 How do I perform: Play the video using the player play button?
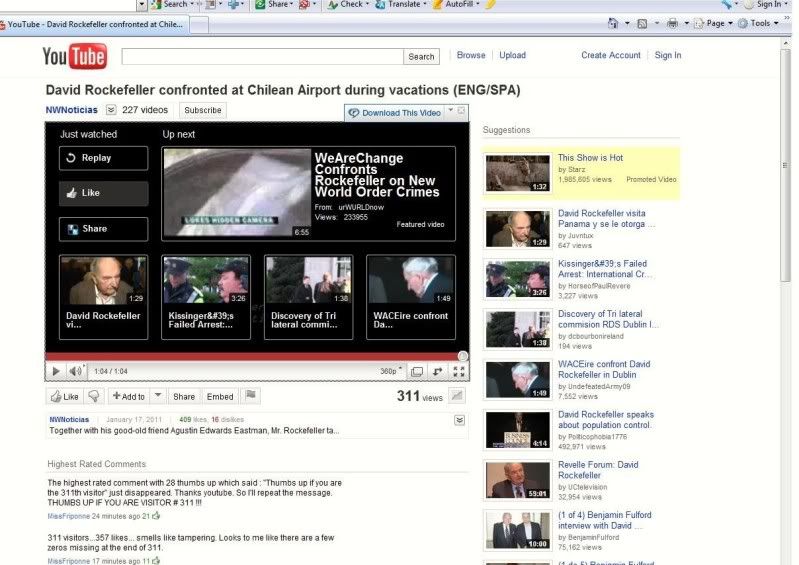pos(56,371)
